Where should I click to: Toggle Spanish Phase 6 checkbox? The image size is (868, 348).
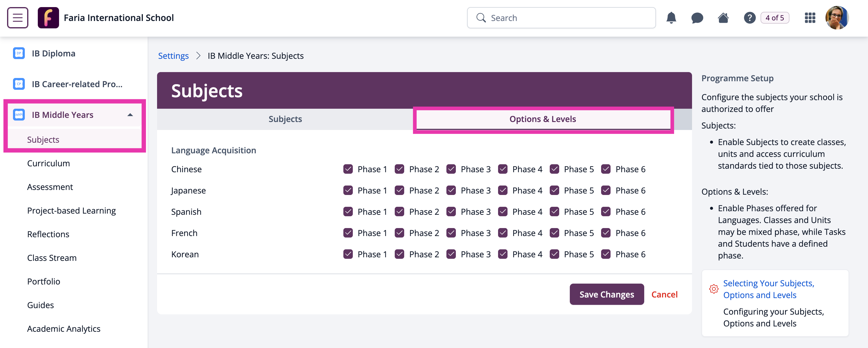pyautogui.click(x=606, y=212)
